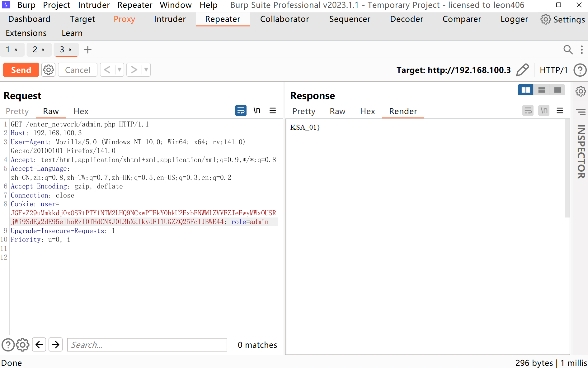Jump to next search match arrow
This screenshot has height=368, width=588.
56,345
